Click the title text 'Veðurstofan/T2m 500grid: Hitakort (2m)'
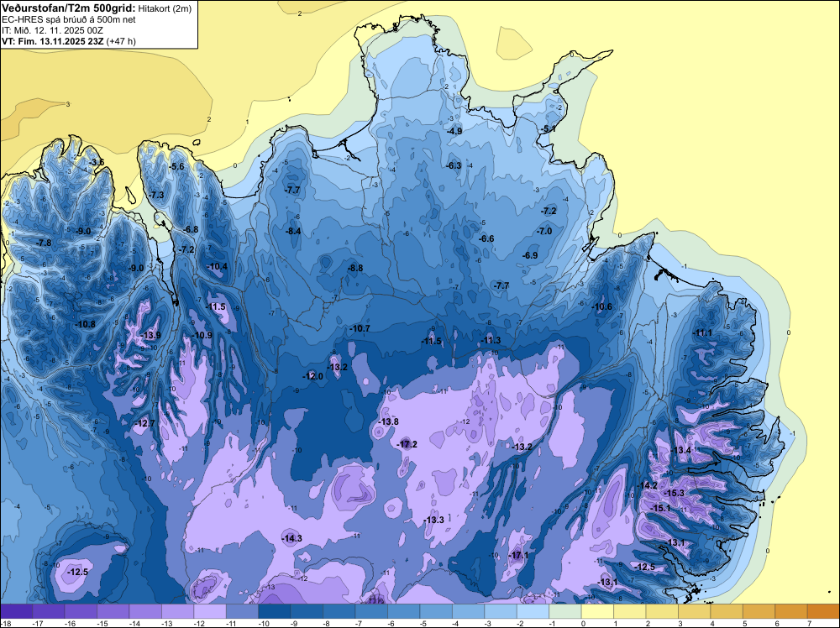 pos(97,8)
